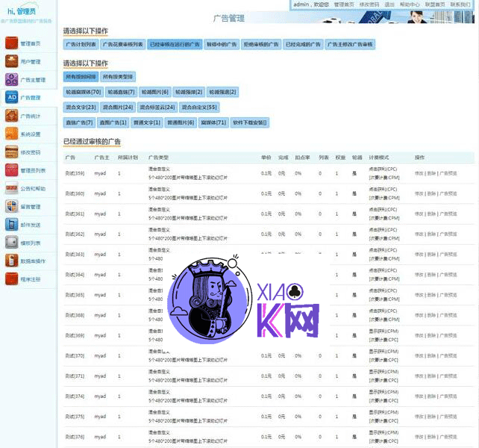Screen dimensions: 479x448
Task: Select the 数据库操作 sidebar icon
Action: click(11, 261)
